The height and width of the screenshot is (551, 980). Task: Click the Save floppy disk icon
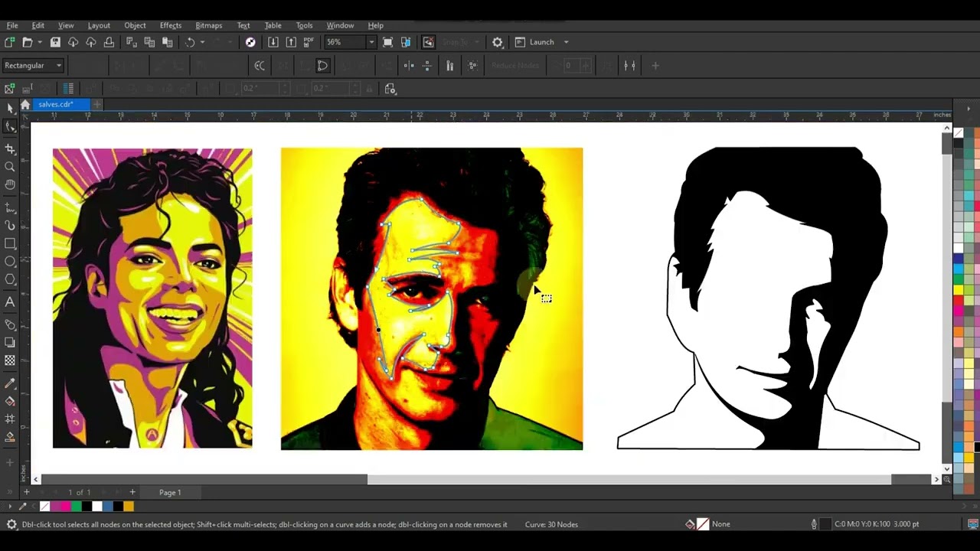(x=55, y=42)
